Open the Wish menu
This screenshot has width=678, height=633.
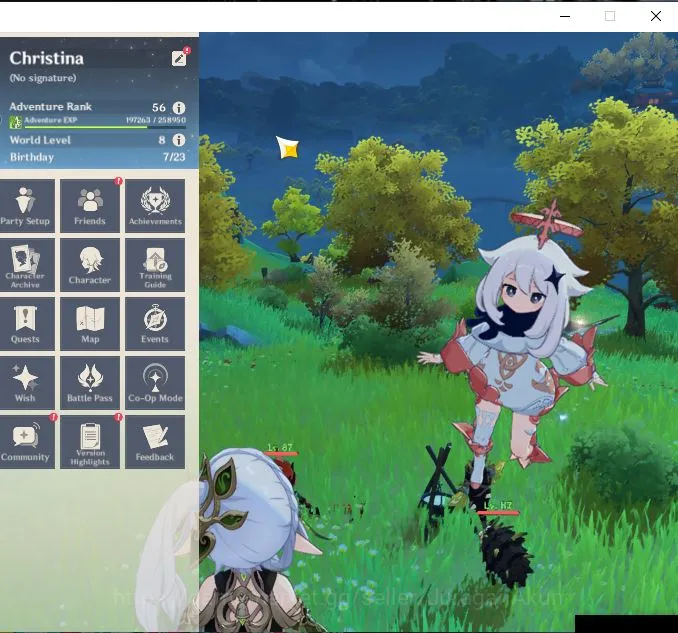pyautogui.click(x=27, y=383)
